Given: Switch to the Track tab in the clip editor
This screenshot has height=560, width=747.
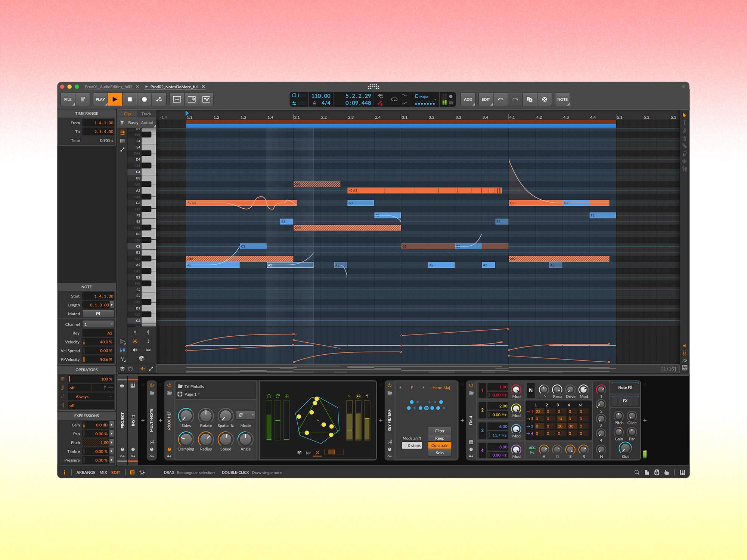Looking at the screenshot, I should (146, 113).
